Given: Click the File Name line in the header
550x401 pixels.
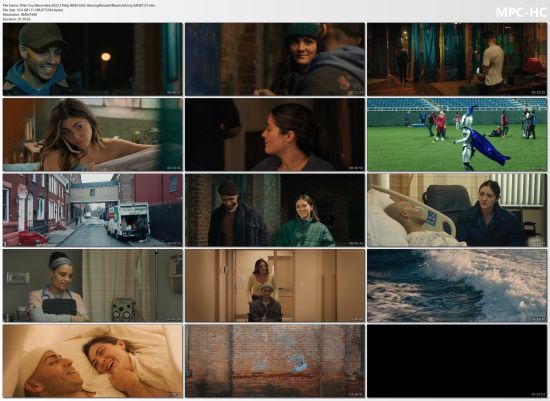Looking at the screenshot, I should (x=79, y=5).
